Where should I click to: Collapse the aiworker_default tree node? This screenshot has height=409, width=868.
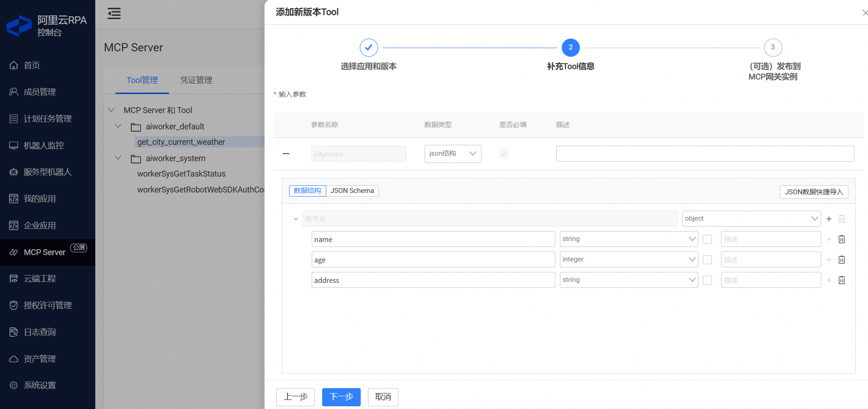[x=118, y=126]
